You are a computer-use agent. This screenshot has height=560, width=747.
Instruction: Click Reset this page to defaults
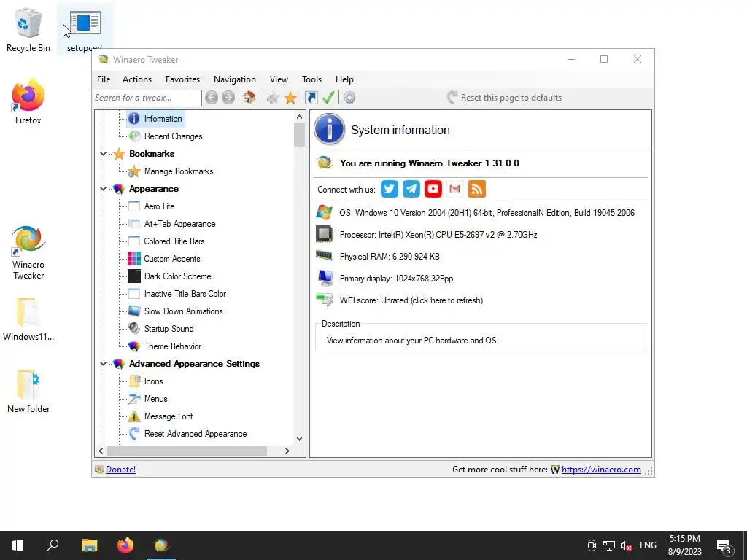tap(505, 98)
